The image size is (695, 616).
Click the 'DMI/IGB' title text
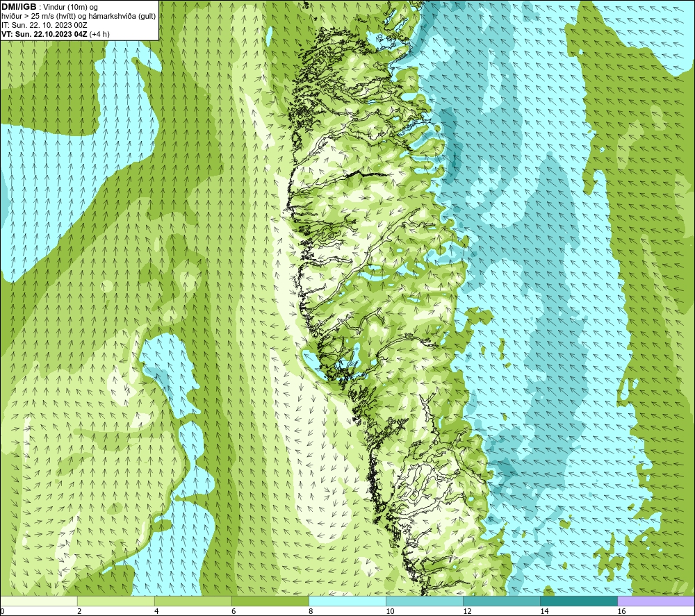coord(19,7)
